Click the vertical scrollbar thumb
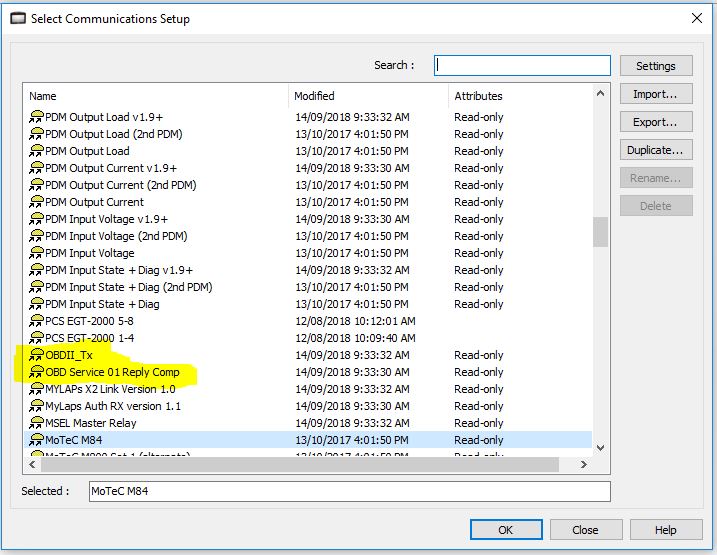 600,232
